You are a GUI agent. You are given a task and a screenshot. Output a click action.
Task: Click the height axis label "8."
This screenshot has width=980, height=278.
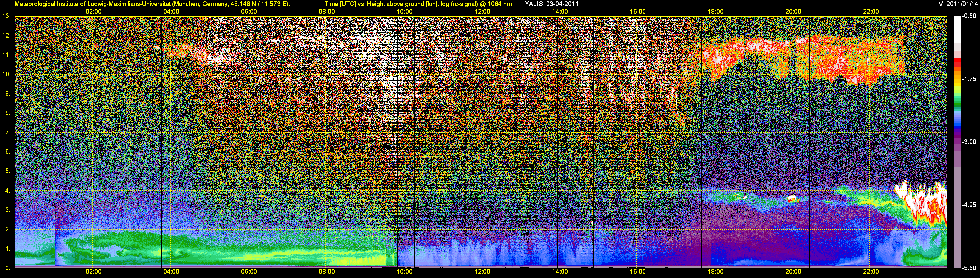point(8,113)
